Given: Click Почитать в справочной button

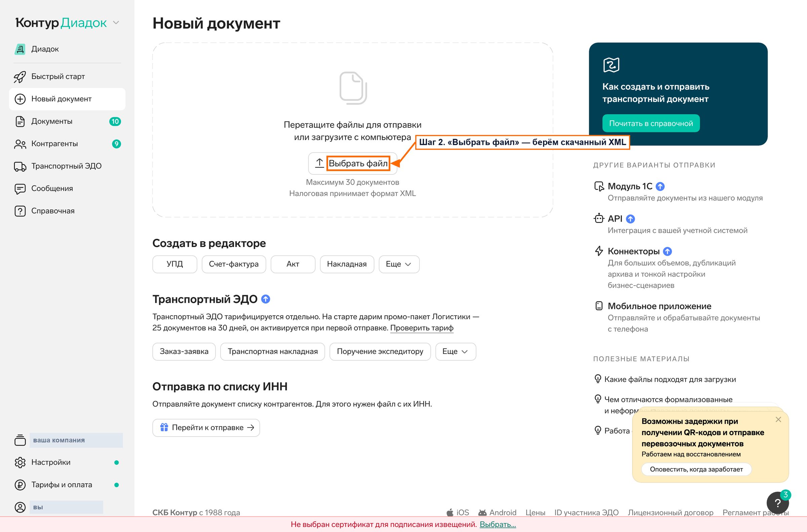Looking at the screenshot, I should click(651, 123).
